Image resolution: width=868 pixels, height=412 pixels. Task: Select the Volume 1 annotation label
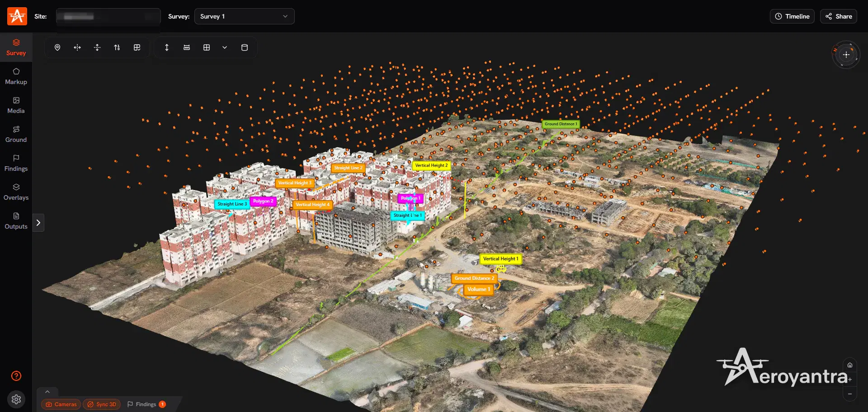pyautogui.click(x=479, y=289)
